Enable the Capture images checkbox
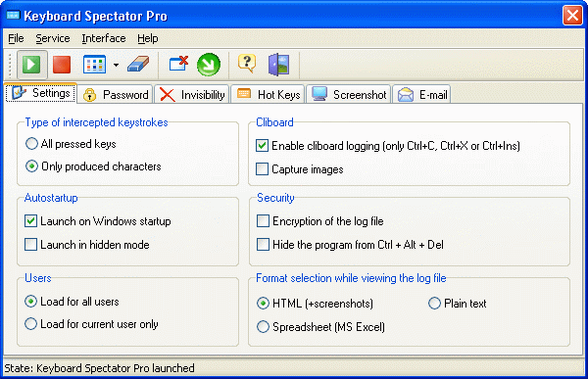This screenshot has height=379, width=588. click(300, 169)
